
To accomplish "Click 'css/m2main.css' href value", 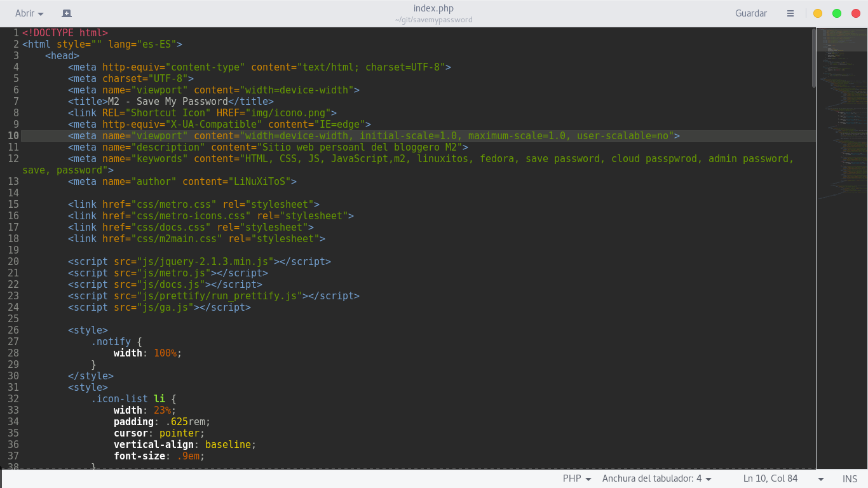I will [x=177, y=239].
